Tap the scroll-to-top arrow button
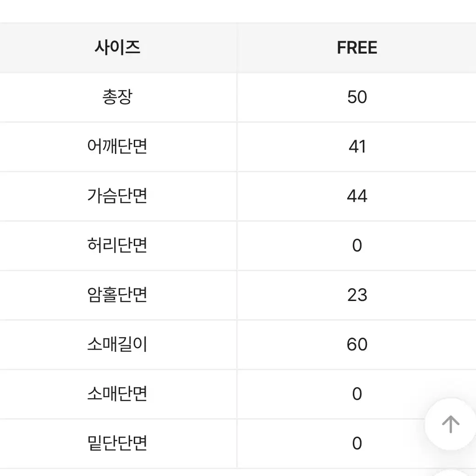Image resolution: width=476 pixels, height=476 pixels. [450, 424]
